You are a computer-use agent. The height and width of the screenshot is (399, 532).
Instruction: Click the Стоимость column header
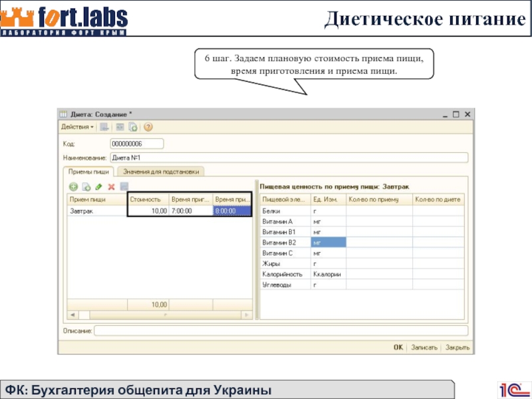pyautogui.click(x=148, y=199)
